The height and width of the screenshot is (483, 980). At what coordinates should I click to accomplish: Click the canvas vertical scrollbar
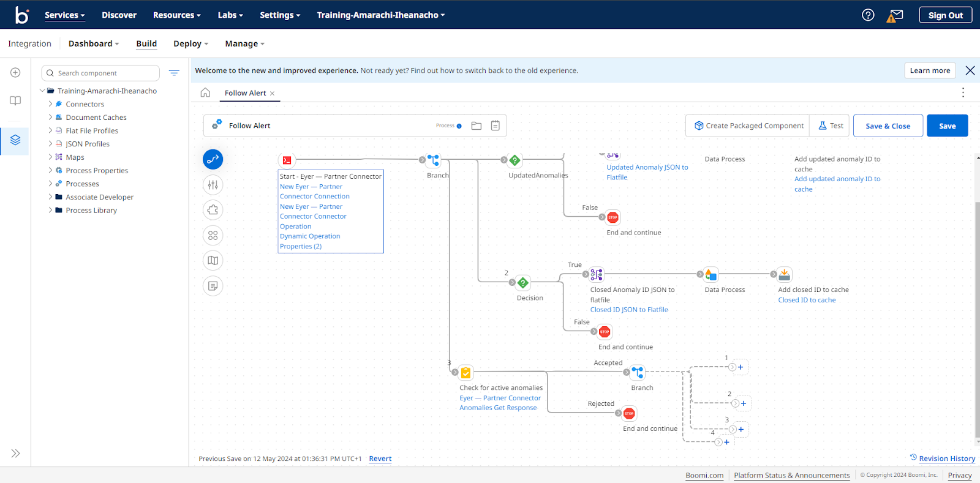(977, 318)
